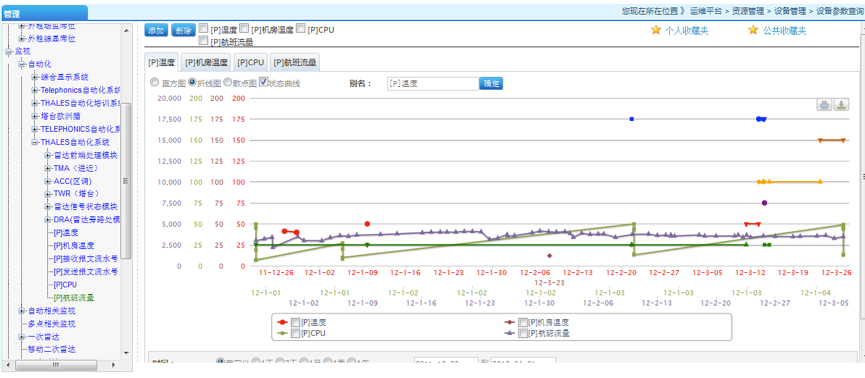This screenshot has height=378, width=865.
Task: Click the red [P]温度 legend marker
Action: tap(282, 322)
